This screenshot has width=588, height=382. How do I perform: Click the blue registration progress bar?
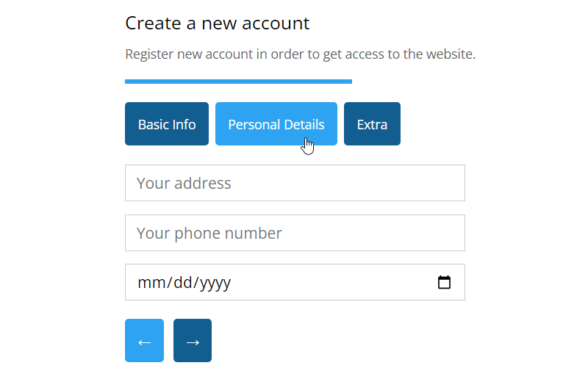pos(238,81)
